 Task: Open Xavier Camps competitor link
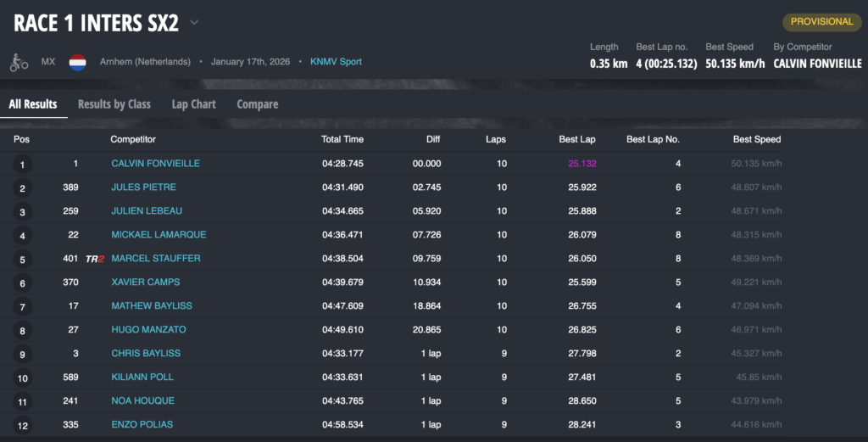pos(146,283)
